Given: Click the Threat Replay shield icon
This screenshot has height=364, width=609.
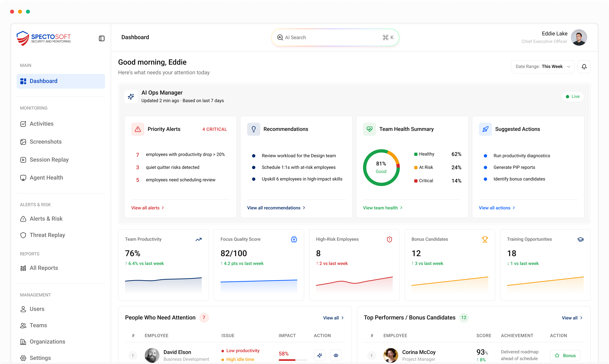Looking at the screenshot, I should [23, 235].
